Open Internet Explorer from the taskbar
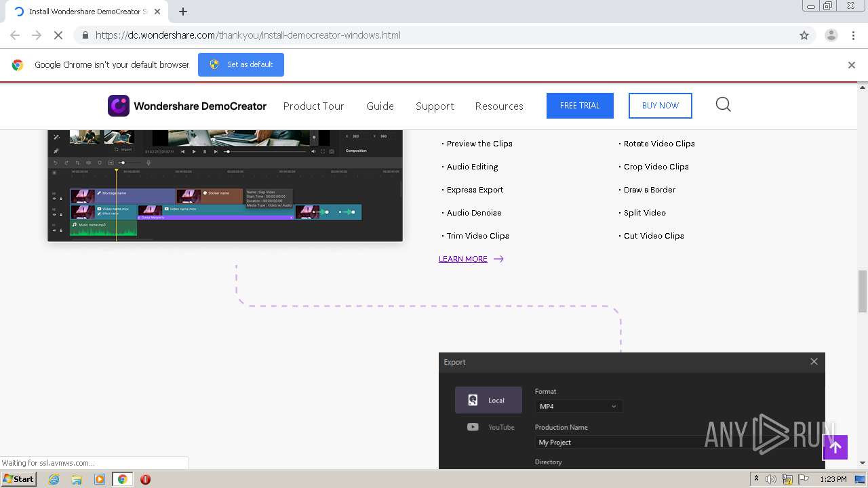 tap(54, 479)
